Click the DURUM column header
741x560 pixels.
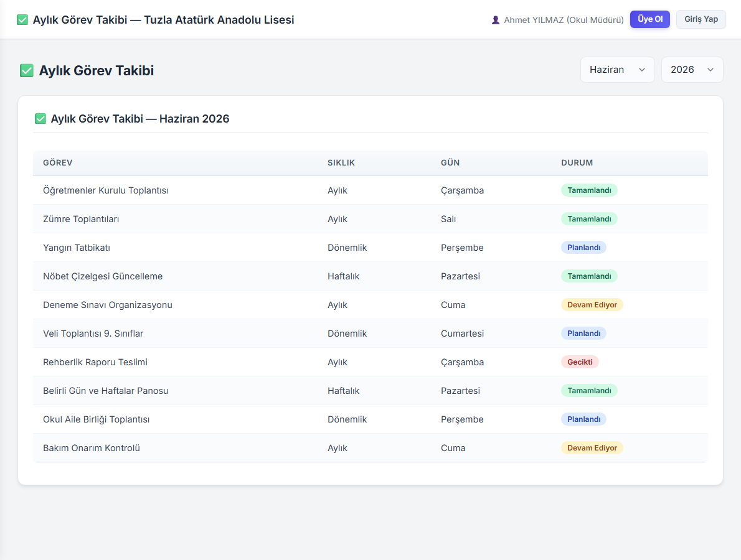pyautogui.click(x=577, y=163)
